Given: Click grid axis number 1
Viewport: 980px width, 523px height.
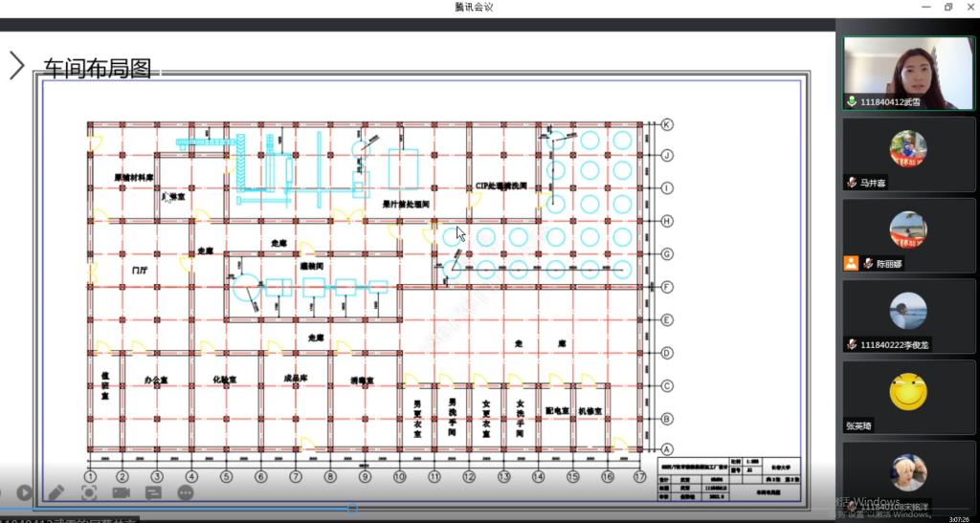Looking at the screenshot, I should [x=90, y=477].
